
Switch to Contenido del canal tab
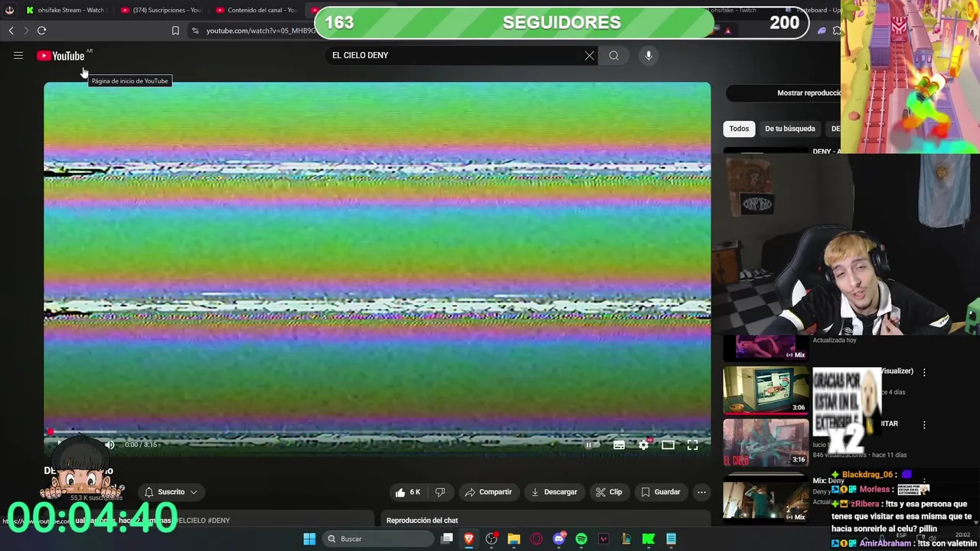[x=256, y=10]
